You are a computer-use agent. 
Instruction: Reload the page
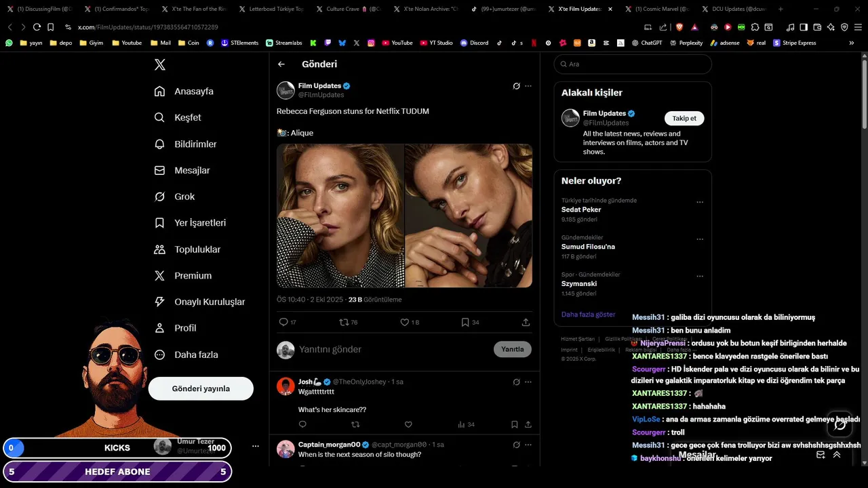coord(37,27)
